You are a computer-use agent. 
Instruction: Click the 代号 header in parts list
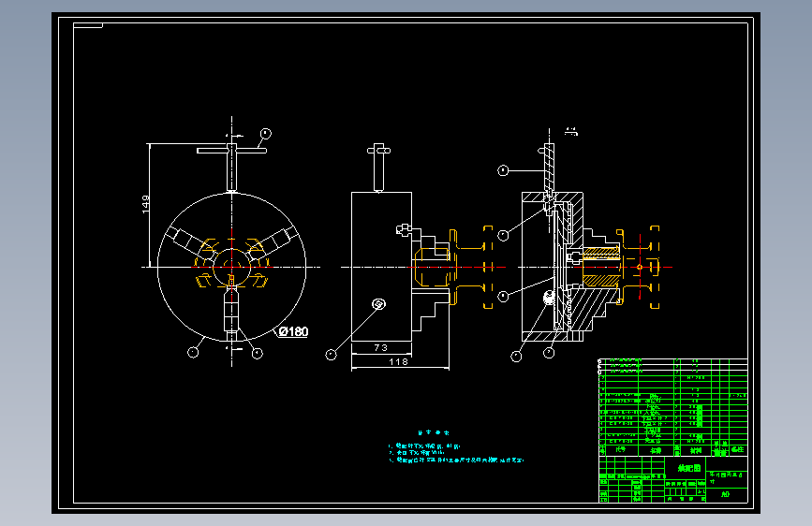pyautogui.click(x=620, y=450)
